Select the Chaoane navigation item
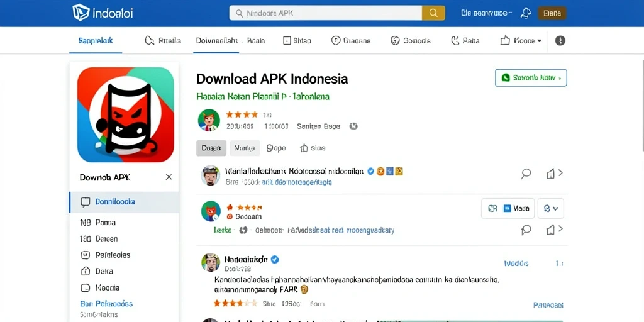The height and width of the screenshot is (322, 644). click(351, 41)
